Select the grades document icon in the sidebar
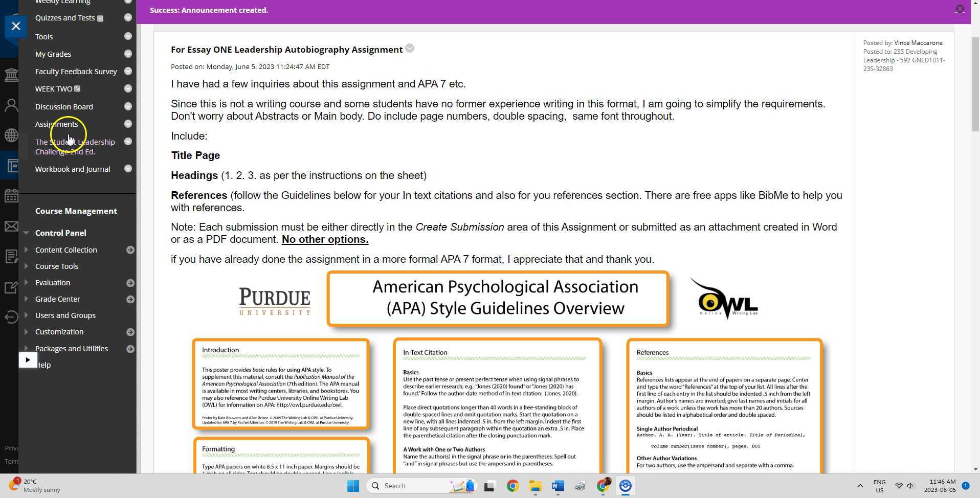The width and height of the screenshot is (980, 498). point(11,256)
